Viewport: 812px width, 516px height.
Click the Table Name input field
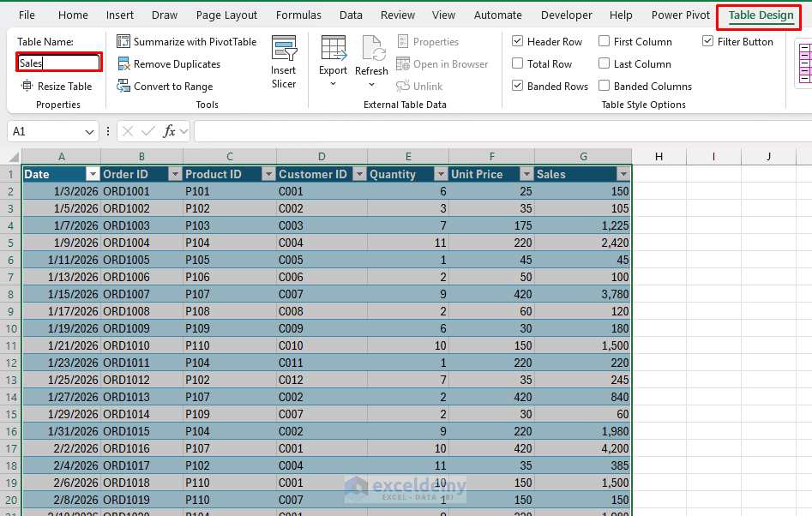coord(58,63)
